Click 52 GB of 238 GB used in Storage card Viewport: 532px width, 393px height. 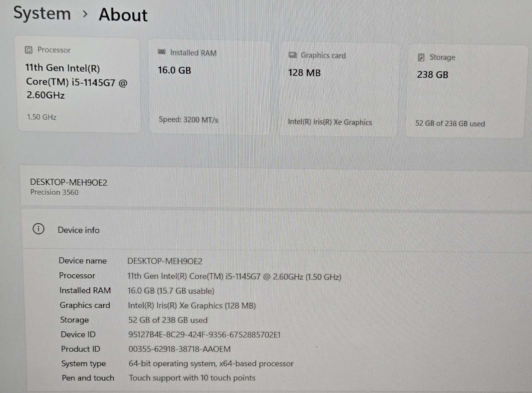coord(450,124)
